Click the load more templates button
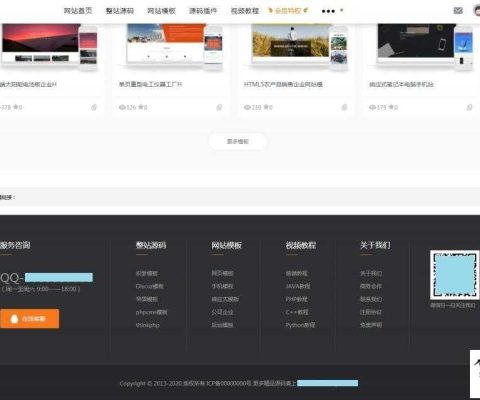The image size is (480, 400). 238,141
